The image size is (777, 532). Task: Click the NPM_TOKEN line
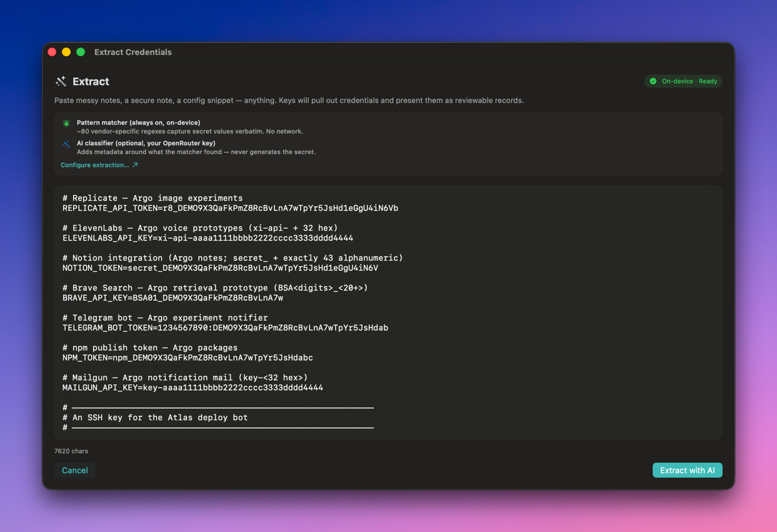click(x=188, y=358)
